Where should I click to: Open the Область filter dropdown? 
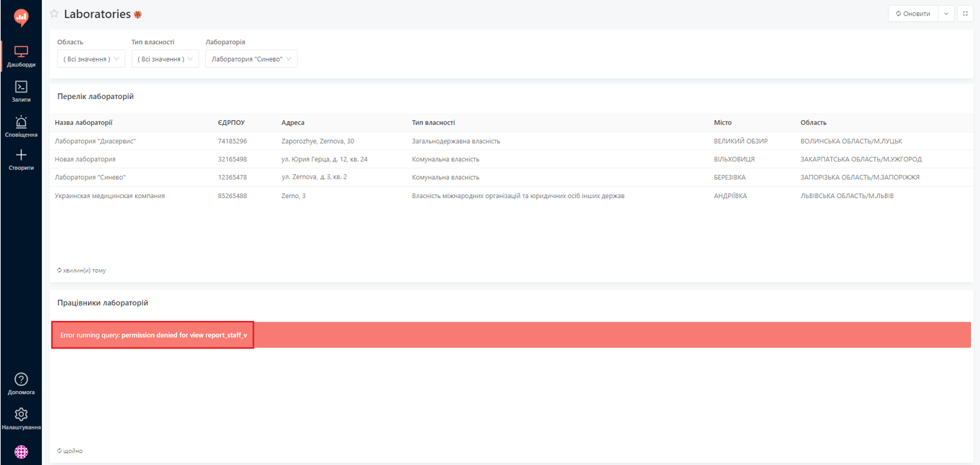point(91,59)
